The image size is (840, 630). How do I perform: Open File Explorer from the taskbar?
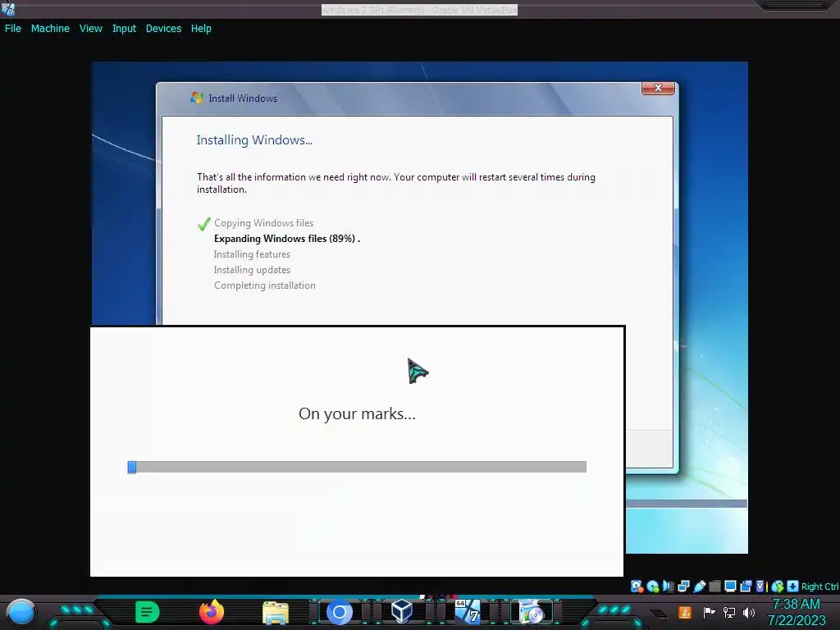pos(276,612)
